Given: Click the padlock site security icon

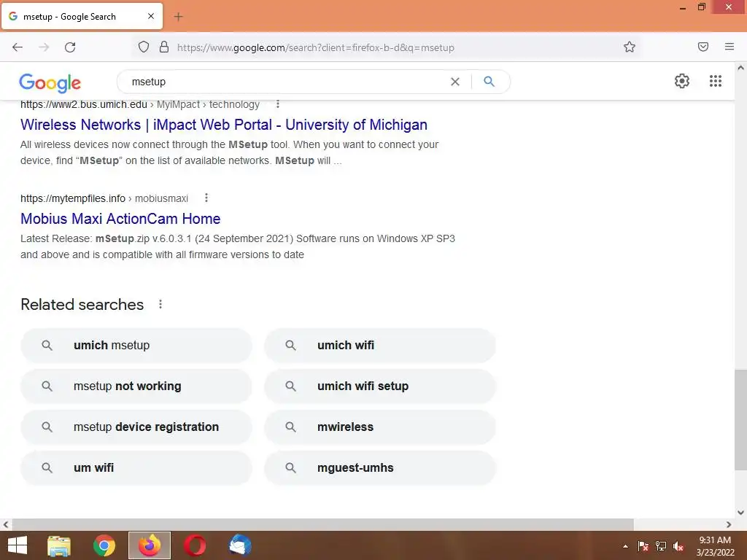Looking at the screenshot, I should click(x=164, y=47).
